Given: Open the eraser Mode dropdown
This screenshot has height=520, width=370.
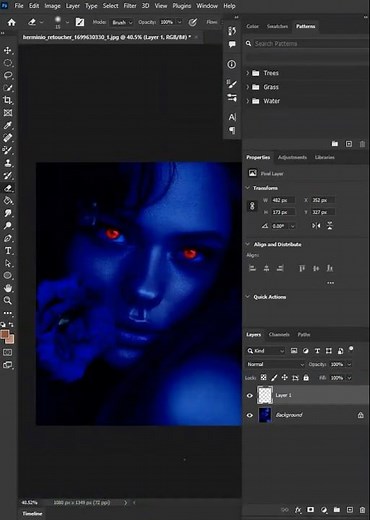Looking at the screenshot, I should tap(122, 22).
